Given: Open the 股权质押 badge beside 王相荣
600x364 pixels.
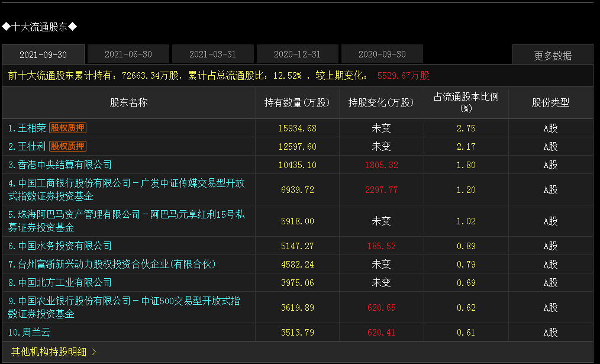Looking at the screenshot, I should click(x=67, y=128).
